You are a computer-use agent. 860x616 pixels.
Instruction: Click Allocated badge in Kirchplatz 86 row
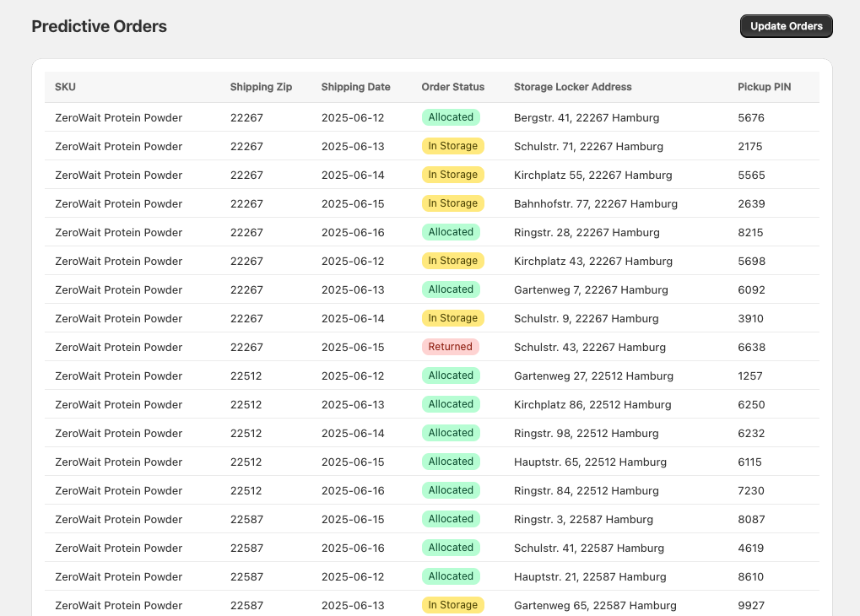(451, 404)
